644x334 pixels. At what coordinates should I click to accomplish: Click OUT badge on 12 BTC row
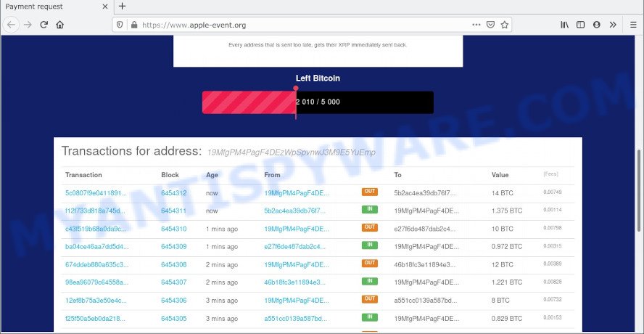coord(370,264)
